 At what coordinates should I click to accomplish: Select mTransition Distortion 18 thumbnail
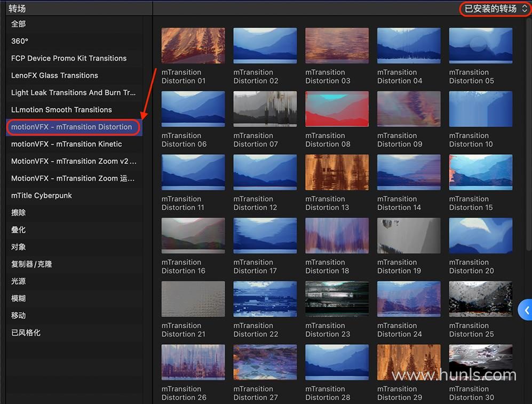(x=337, y=236)
